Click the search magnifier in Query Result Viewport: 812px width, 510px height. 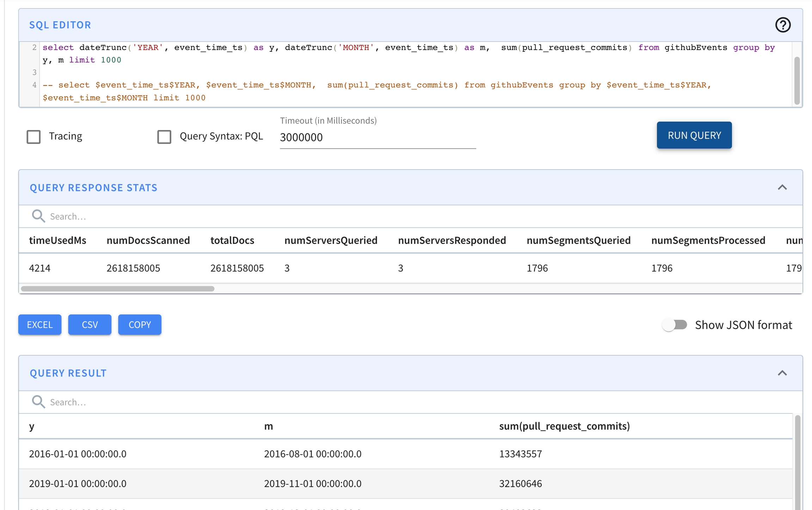[38, 402]
